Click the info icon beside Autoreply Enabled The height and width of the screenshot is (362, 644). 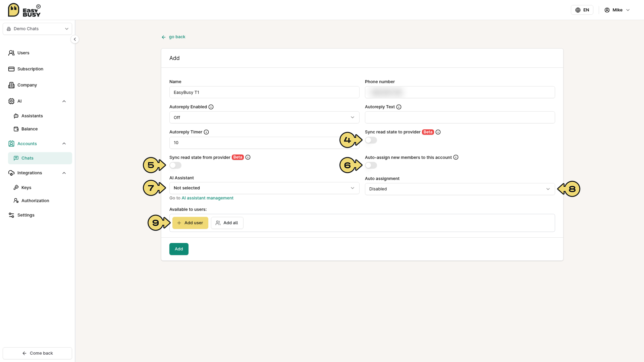pos(211,107)
